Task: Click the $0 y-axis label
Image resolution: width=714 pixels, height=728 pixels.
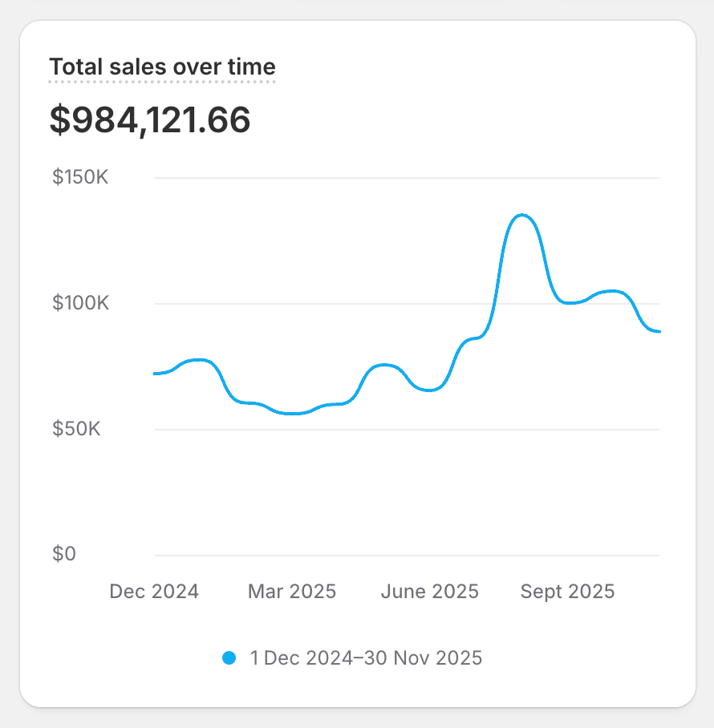Action: 64,554
